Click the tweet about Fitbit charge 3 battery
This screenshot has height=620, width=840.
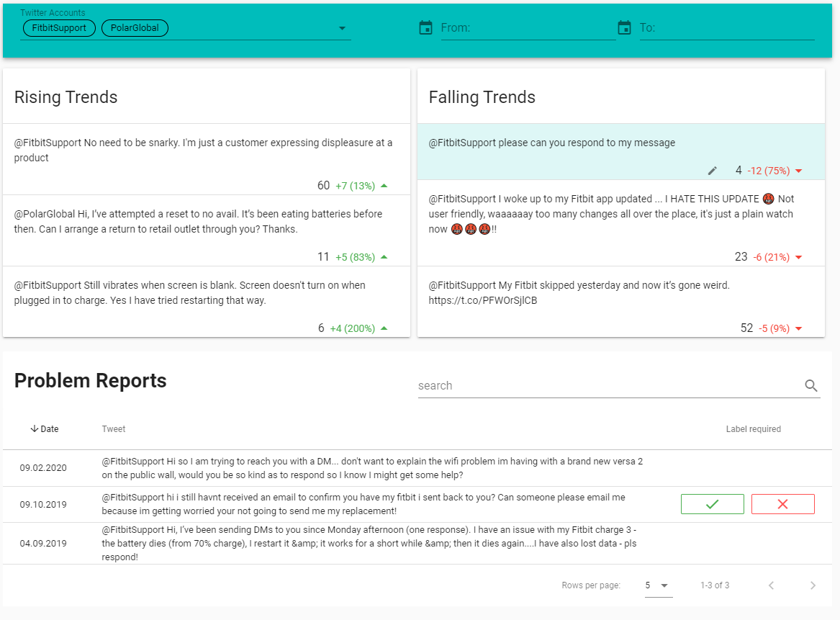pos(369,544)
